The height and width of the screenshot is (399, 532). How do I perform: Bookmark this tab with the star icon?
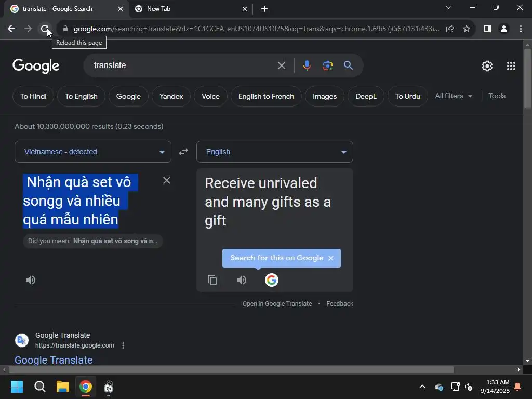pyautogui.click(x=467, y=29)
